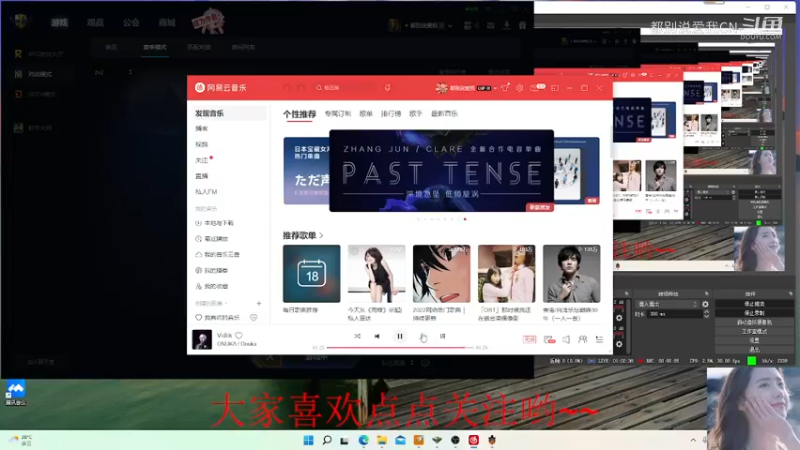800x450 pixels.
Task: Open the user avatar in NetEase title bar
Action: point(441,88)
